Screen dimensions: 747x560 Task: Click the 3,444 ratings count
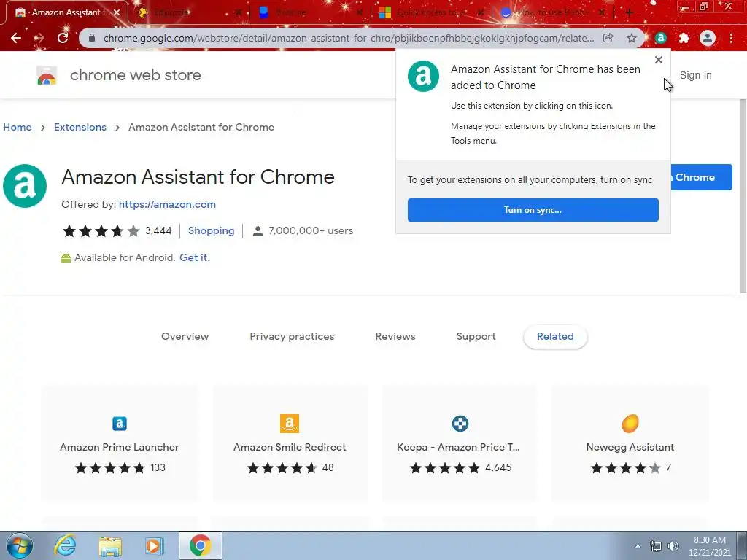(x=158, y=230)
